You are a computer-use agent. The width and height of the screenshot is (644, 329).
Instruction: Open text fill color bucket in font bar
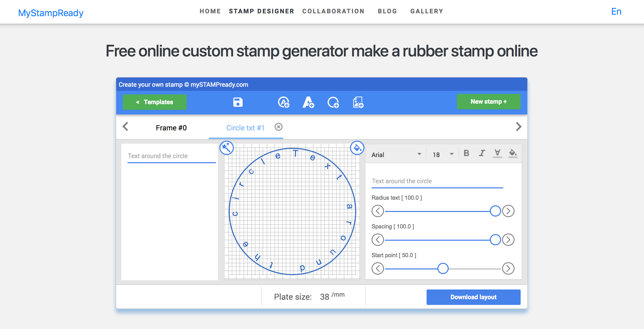(x=513, y=153)
